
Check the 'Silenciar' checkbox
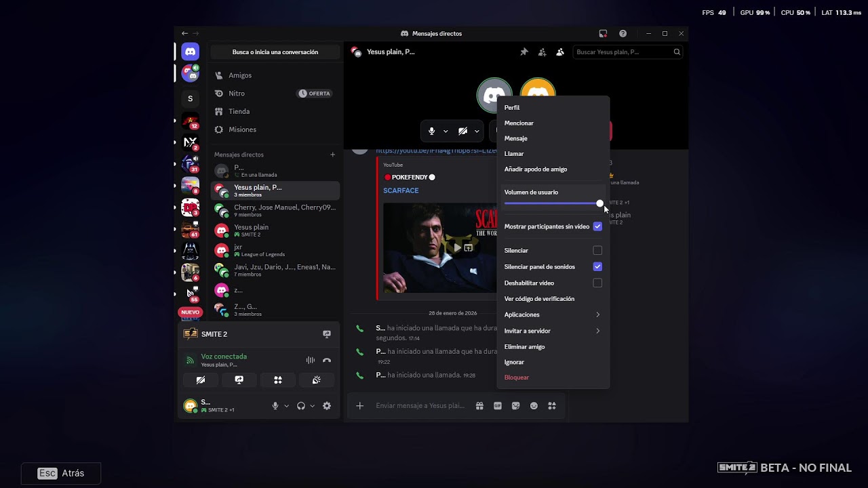(x=597, y=251)
